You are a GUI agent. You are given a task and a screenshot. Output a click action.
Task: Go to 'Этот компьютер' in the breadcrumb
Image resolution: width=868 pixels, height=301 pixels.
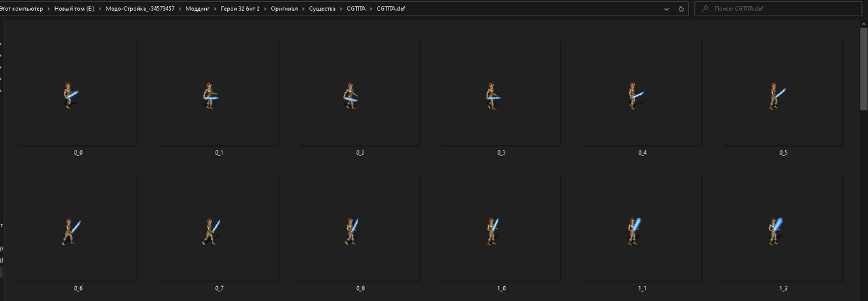click(x=21, y=9)
